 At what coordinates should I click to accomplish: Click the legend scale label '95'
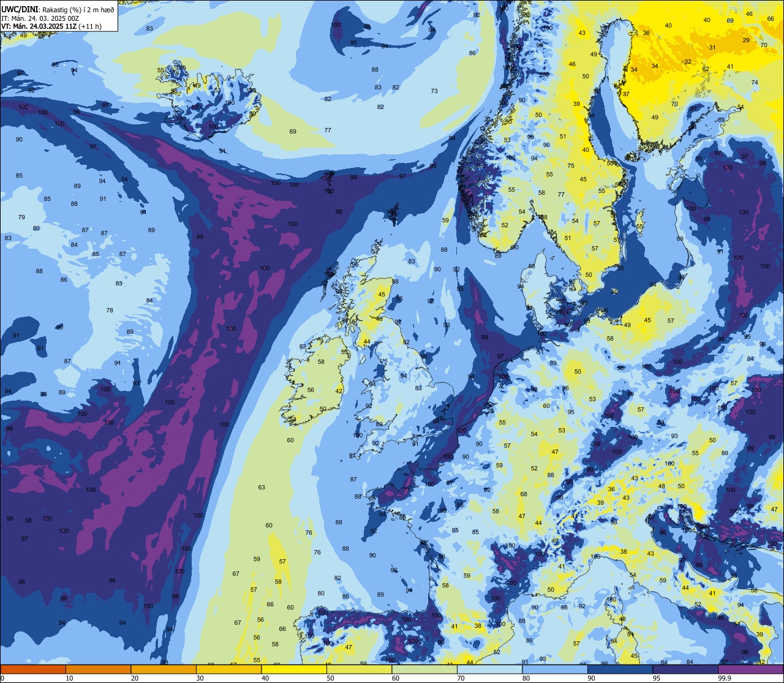pos(657,678)
